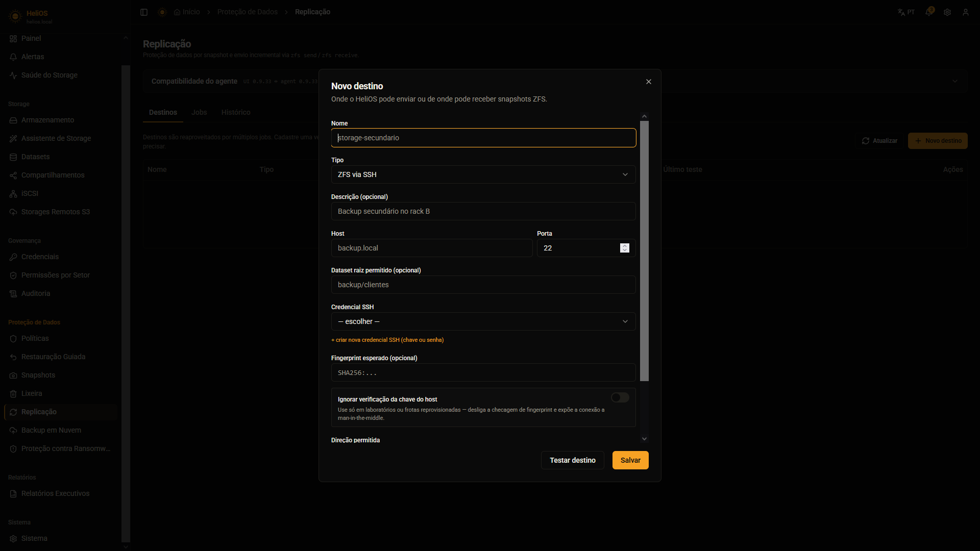Click the Snapshots camera icon
This screenshot has height=551, width=980.
point(13,375)
